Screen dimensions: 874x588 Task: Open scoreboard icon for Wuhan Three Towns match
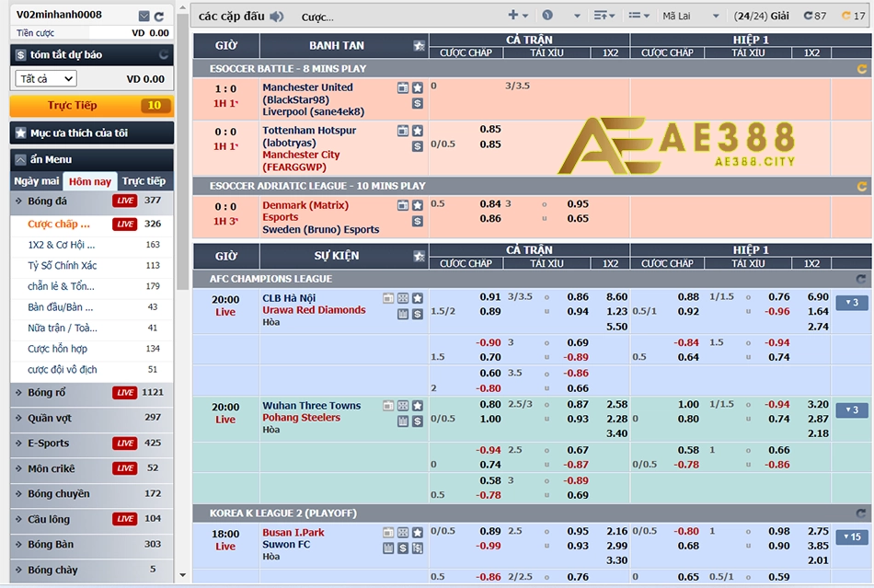pos(402,421)
